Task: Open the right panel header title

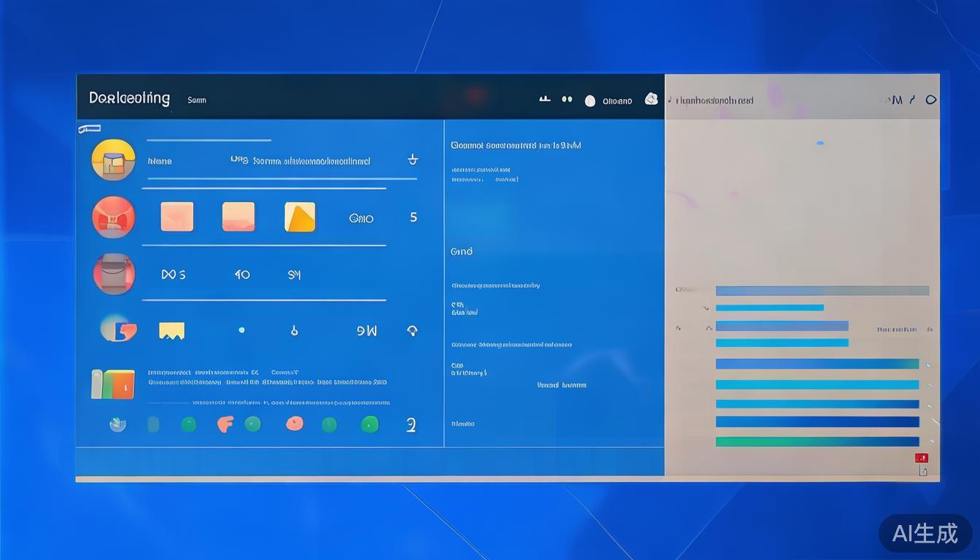Action: [715, 101]
